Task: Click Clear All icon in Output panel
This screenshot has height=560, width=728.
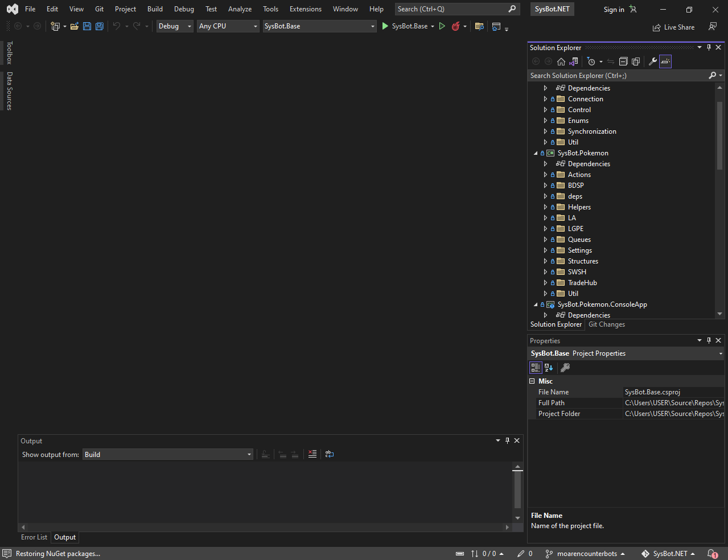Action: tap(312, 454)
